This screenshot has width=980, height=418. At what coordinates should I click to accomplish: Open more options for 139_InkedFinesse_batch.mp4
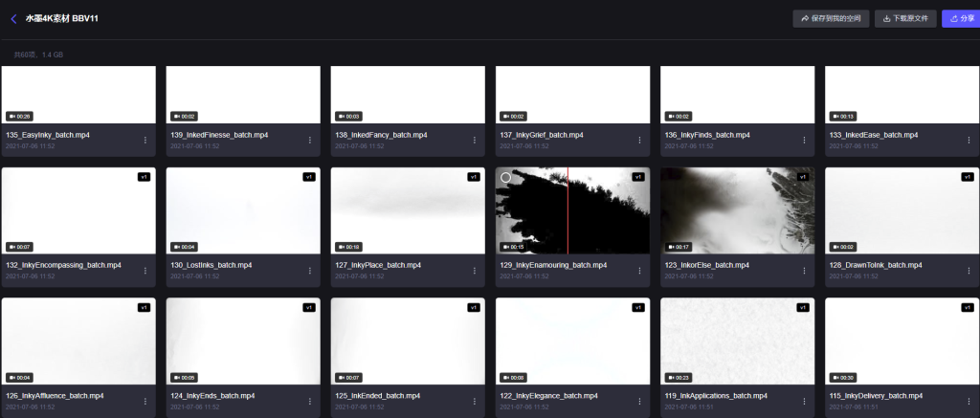[x=310, y=140]
